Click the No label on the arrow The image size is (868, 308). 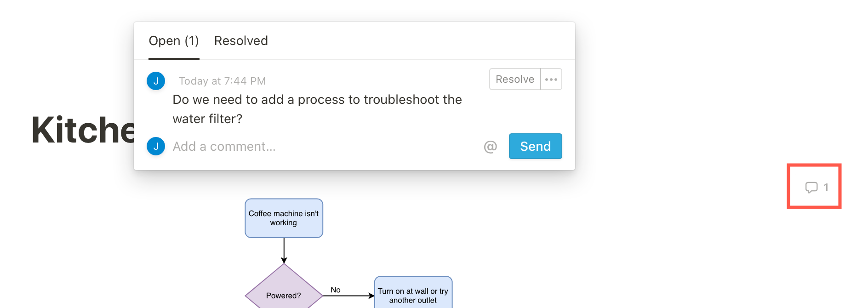[335, 290]
